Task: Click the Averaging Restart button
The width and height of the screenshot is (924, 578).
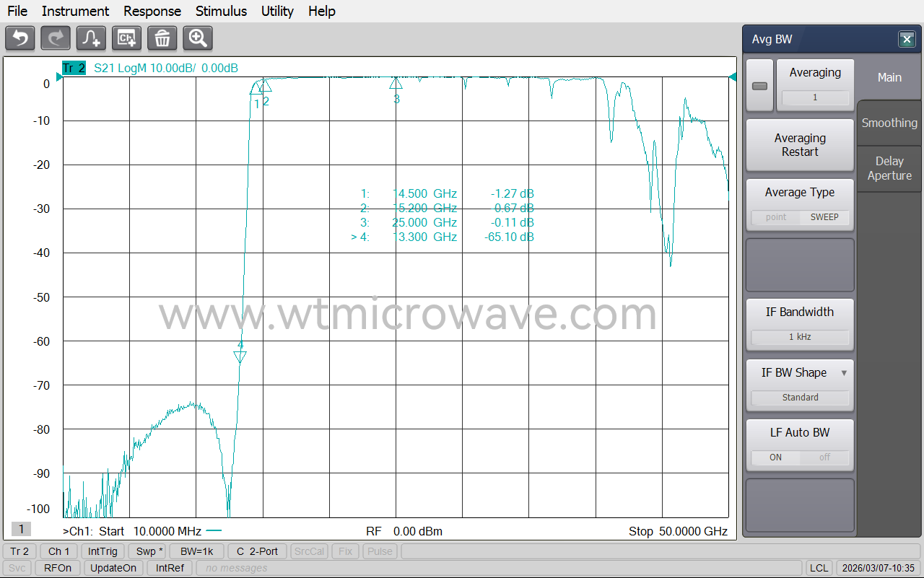Action: click(x=800, y=145)
